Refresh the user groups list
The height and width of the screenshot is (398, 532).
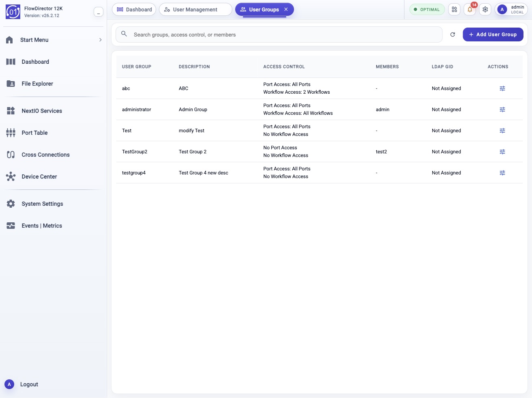453,34
